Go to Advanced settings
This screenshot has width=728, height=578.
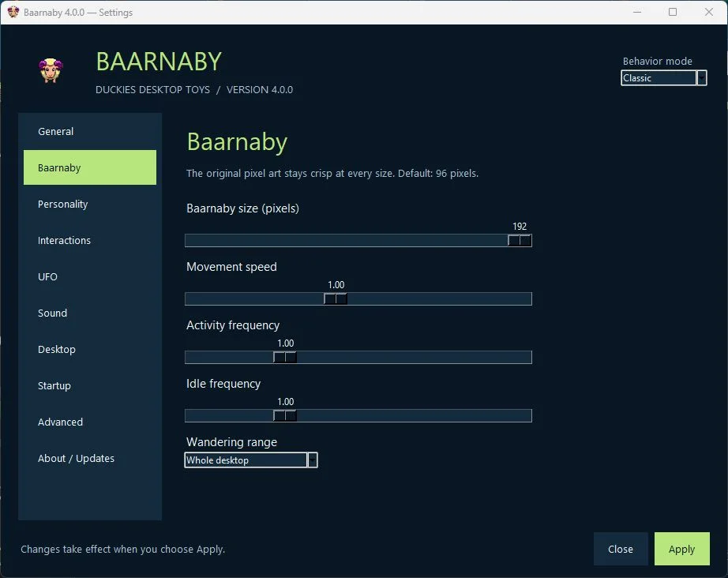pos(89,422)
